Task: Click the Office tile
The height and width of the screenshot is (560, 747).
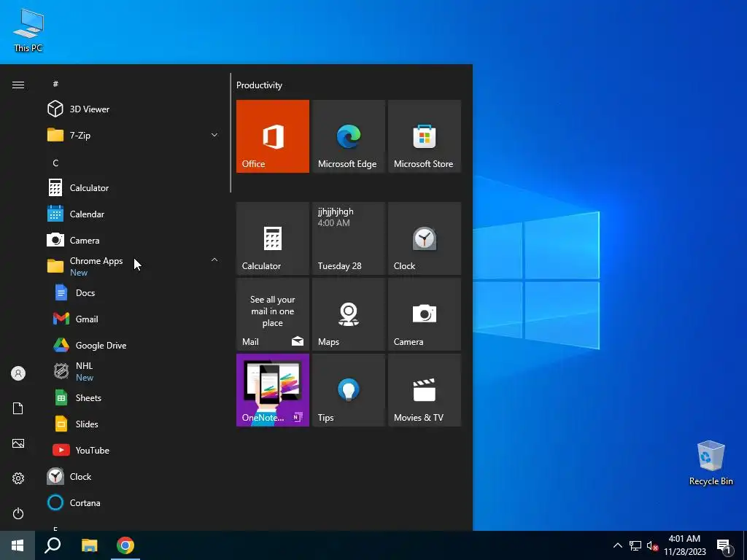Action: (x=273, y=136)
